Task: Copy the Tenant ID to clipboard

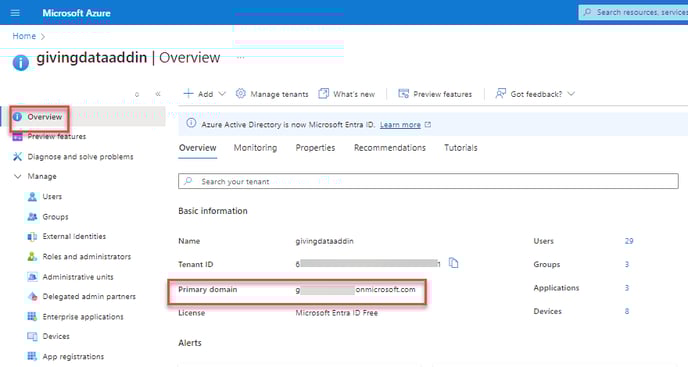Action: pos(453,263)
